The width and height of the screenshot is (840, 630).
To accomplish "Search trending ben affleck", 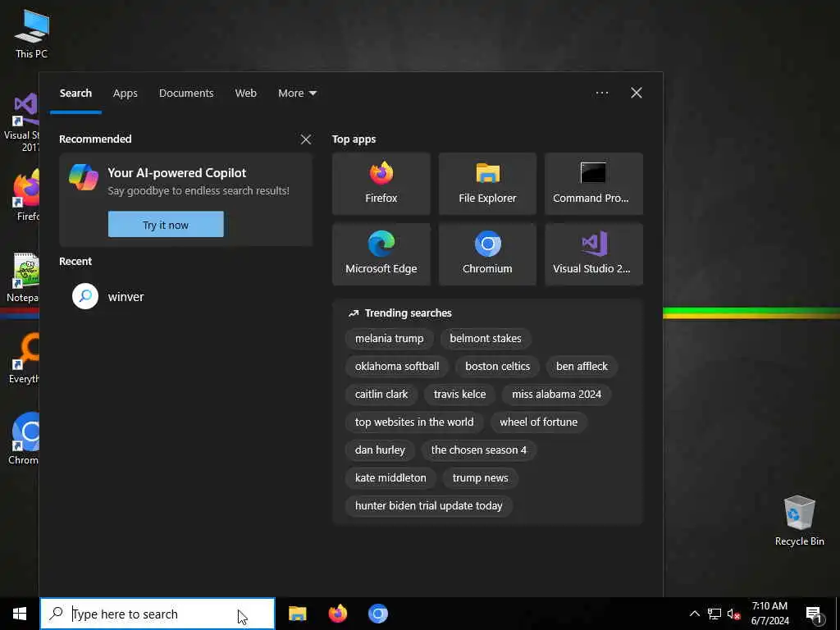I will (x=582, y=367).
